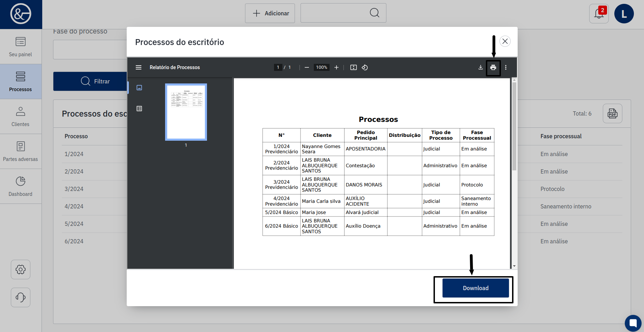Click the Maria Carla silva cell in the PDF
Viewport: 644px width, 332px height.
(322, 201)
